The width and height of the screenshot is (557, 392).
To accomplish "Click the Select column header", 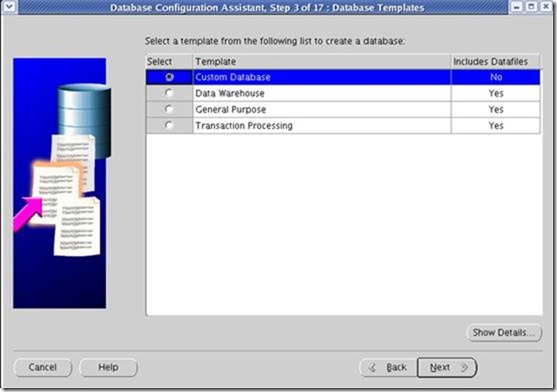I will (x=169, y=61).
